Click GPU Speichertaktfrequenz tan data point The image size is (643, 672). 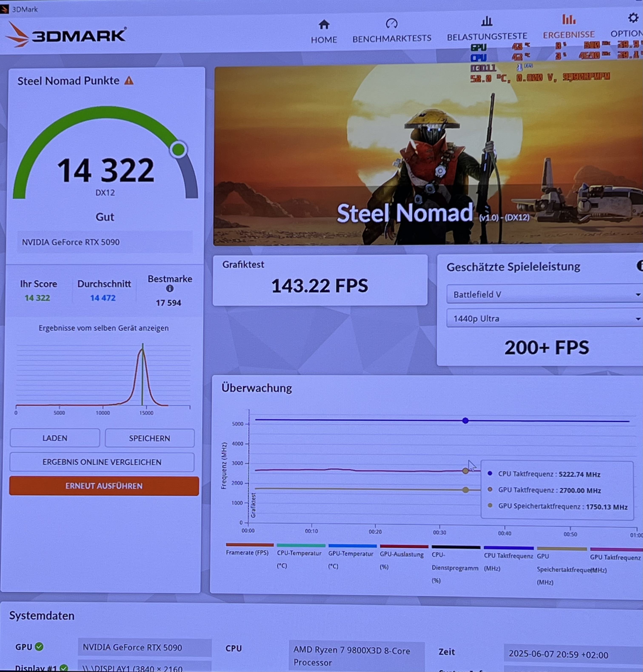(x=465, y=490)
